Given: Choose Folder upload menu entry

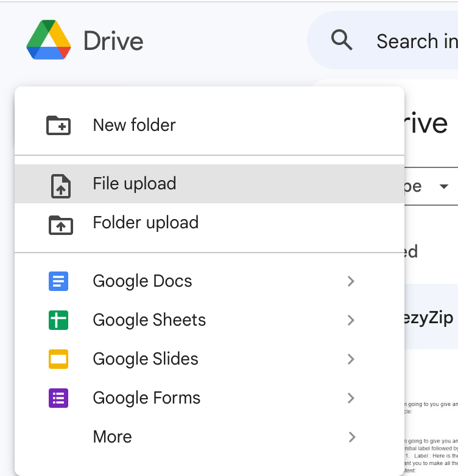Looking at the screenshot, I should [210, 223].
